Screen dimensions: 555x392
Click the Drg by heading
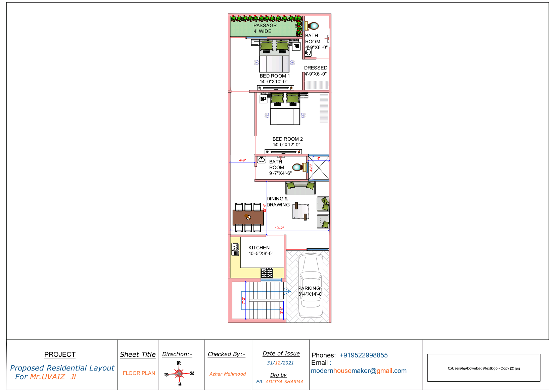[278, 375]
